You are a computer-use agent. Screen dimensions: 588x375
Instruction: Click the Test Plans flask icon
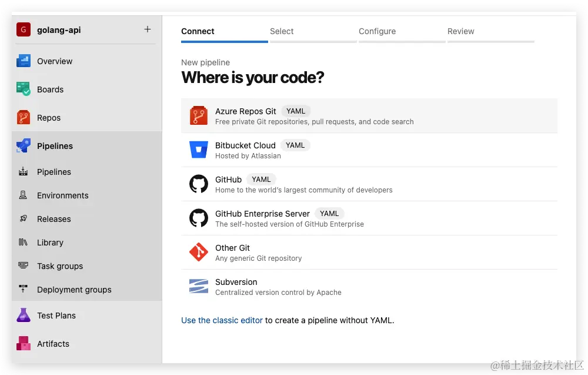[x=24, y=315]
